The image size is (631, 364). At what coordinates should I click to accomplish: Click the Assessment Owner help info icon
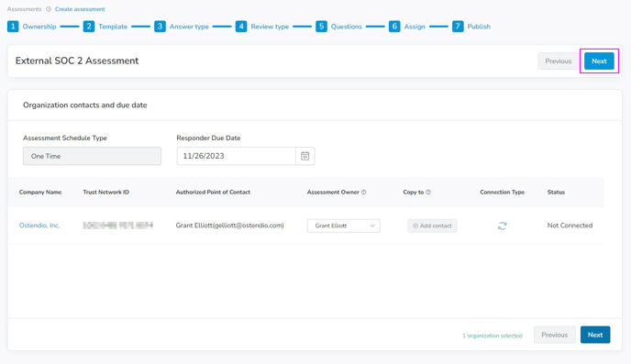tap(364, 193)
